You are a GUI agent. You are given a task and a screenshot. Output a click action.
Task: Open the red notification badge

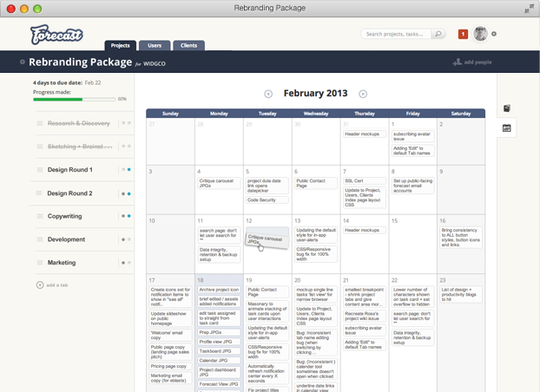[463, 34]
